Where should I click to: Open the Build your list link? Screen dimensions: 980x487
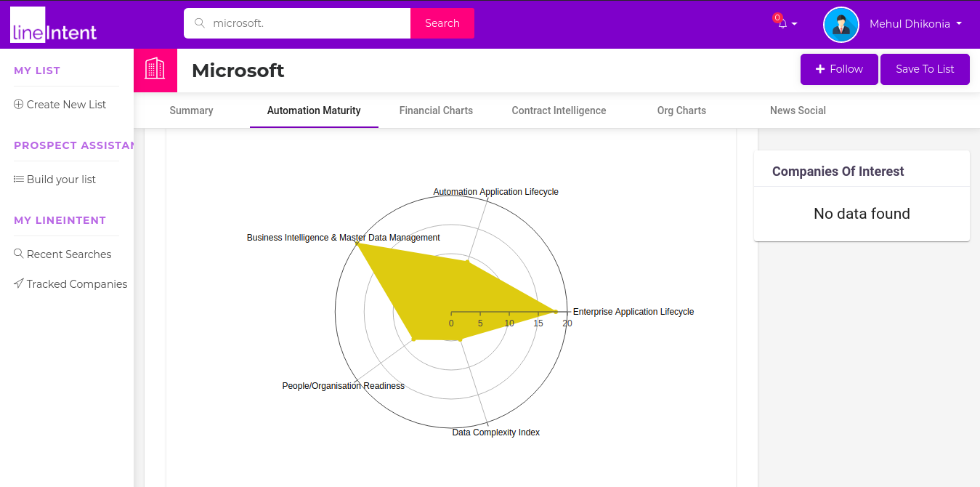tap(61, 179)
